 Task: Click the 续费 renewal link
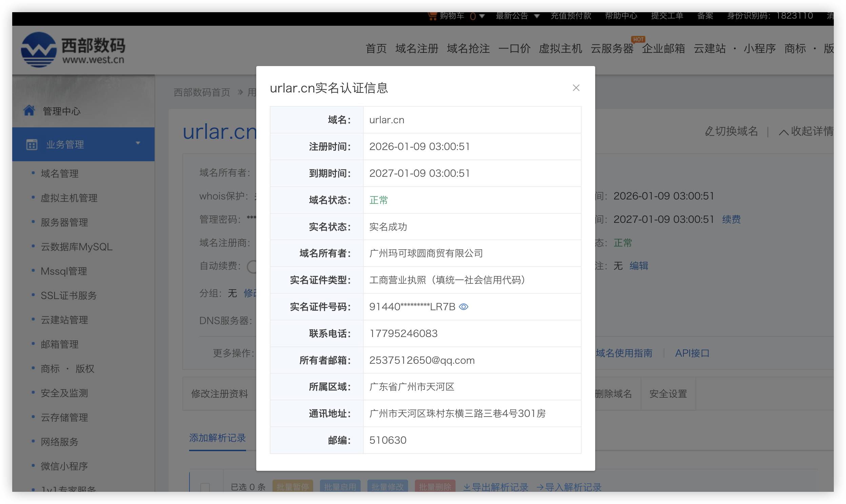pyautogui.click(x=731, y=219)
